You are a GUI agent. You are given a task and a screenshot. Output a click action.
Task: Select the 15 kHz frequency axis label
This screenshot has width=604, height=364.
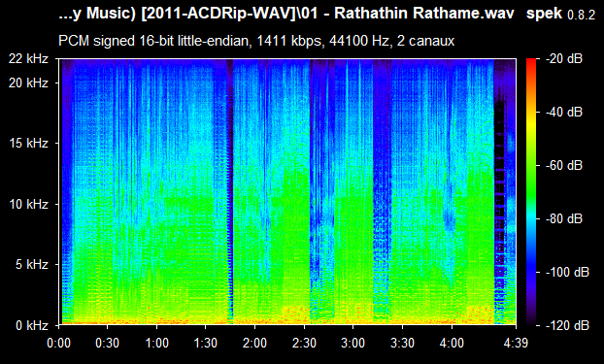coord(28,143)
